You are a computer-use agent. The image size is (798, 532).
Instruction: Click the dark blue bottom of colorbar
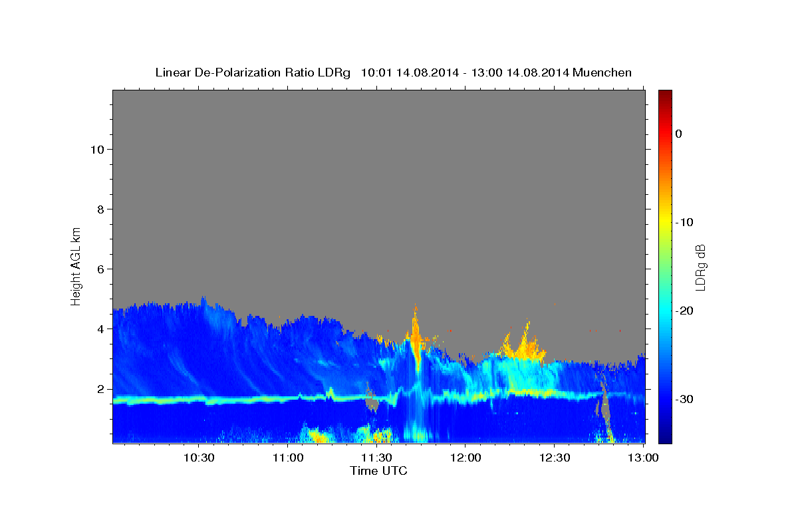tap(665, 437)
